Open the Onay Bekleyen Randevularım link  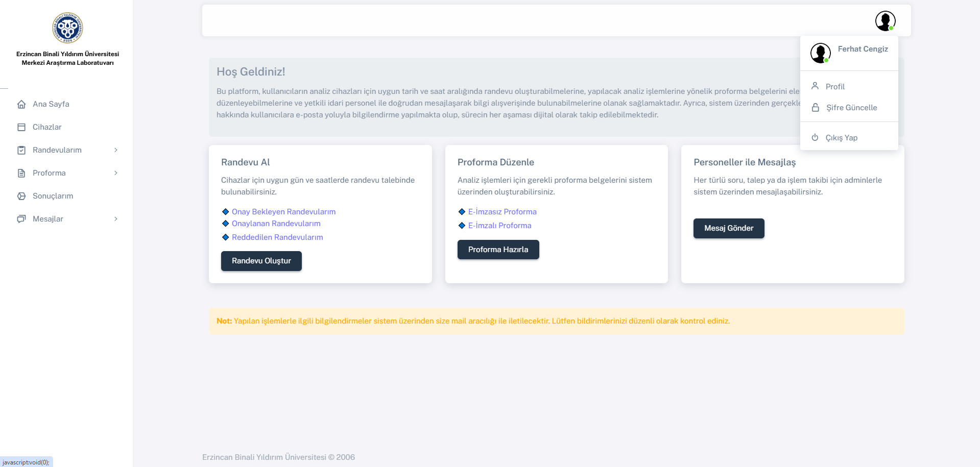click(283, 212)
